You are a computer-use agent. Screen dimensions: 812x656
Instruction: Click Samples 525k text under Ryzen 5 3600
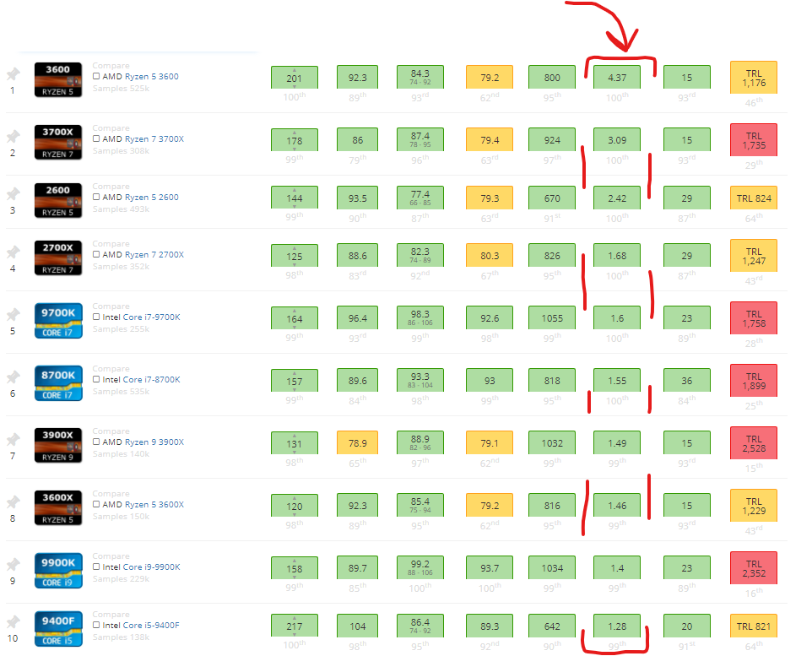[122, 89]
